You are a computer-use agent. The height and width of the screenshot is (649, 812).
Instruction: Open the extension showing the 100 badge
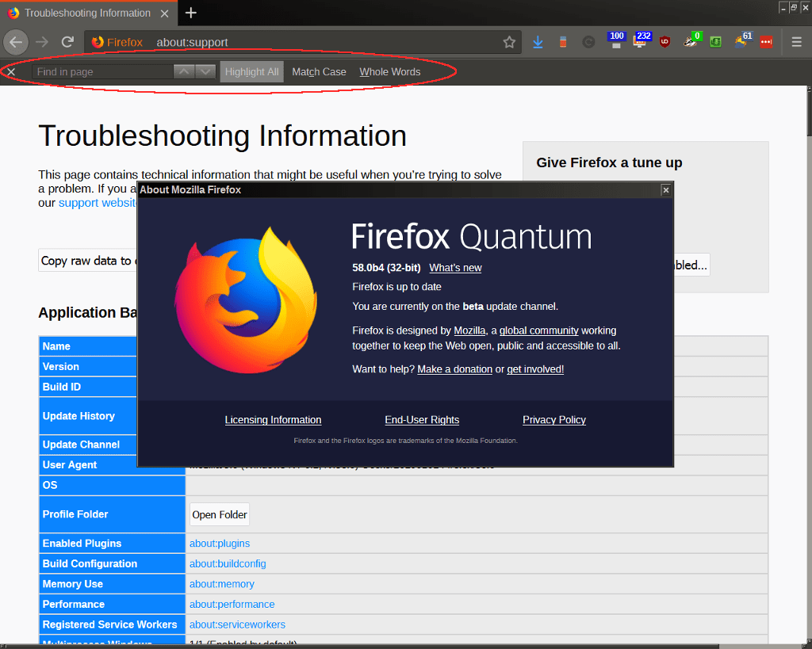click(x=615, y=40)
